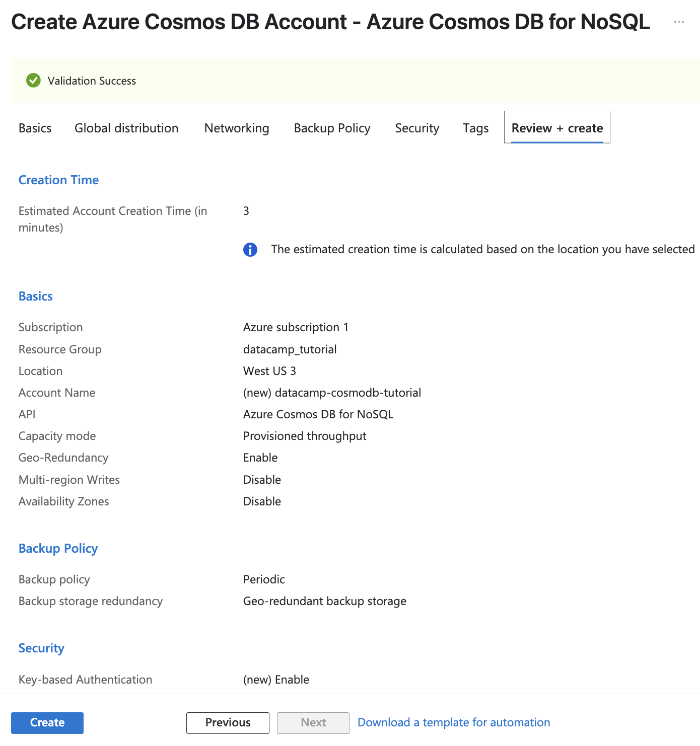Switch to the Tags tab
The height and width of the screenshot is (746, 700).
(x=476, y=128)
